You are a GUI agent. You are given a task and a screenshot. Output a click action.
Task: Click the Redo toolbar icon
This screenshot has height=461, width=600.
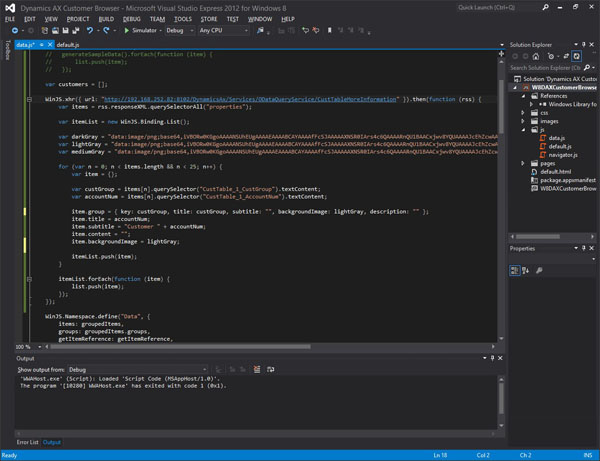pyautogui.click(x=106, y=30)
